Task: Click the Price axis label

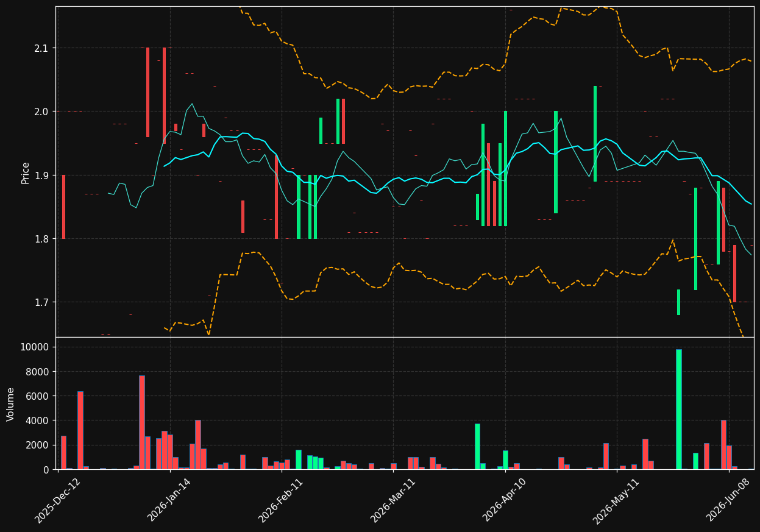Action: tap(26, 172)
